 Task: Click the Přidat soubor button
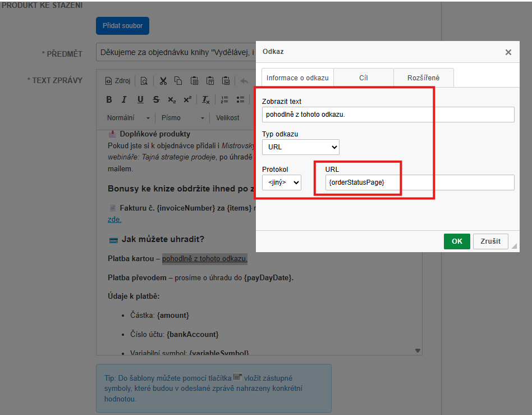(x=122, y=26)
